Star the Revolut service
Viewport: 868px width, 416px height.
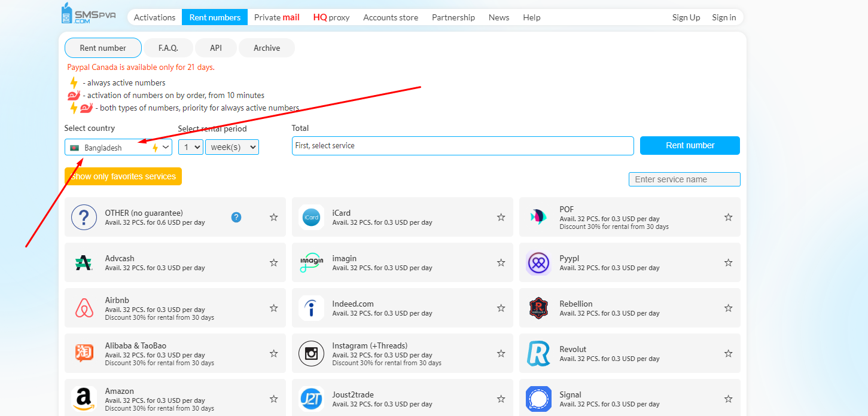click(x=728, y=353)
